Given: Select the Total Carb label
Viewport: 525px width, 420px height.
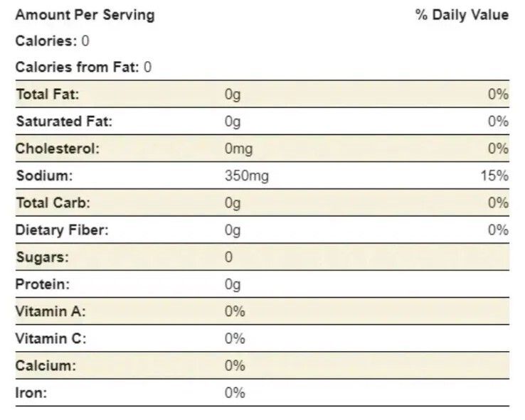Looking at the screenshot, I should [53, 203].
